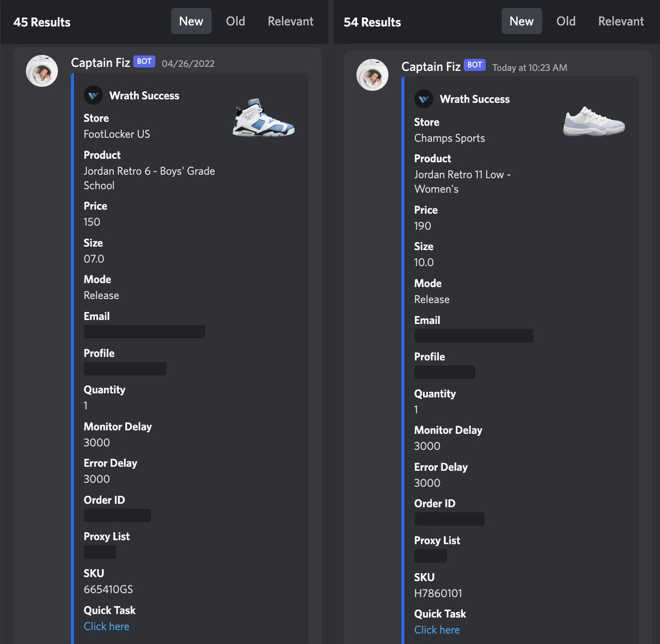Click Release mode value in Champs Sports embed
The width and height of the screenshot is (660, 644).
(432, 300)
